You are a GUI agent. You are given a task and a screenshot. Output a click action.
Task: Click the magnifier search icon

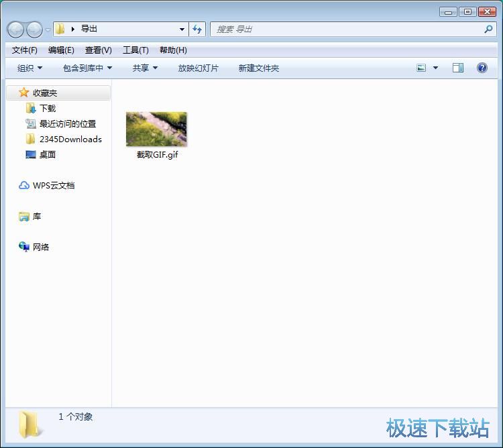pyautogui.click(x=488, y=30)
